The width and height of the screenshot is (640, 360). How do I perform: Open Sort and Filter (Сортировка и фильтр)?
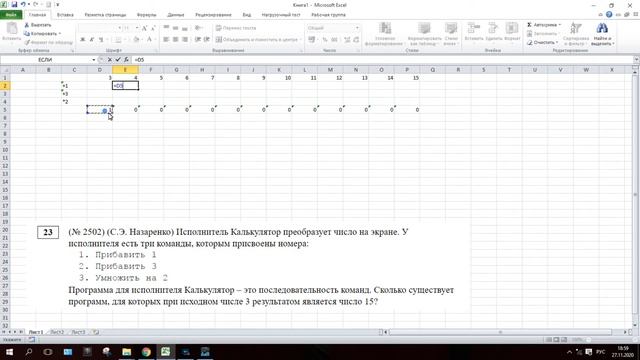pyautogui.click(x=576, y=33)
